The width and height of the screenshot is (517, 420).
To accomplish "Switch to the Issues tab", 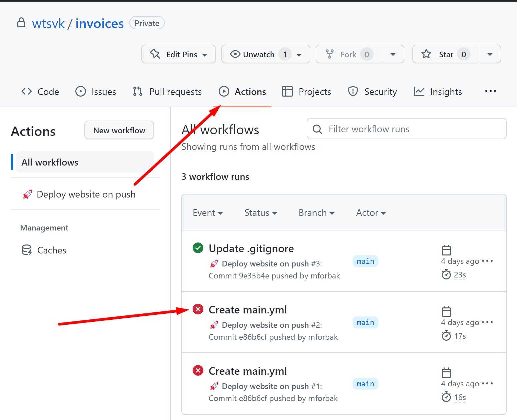I will click(x=96, y=92).
